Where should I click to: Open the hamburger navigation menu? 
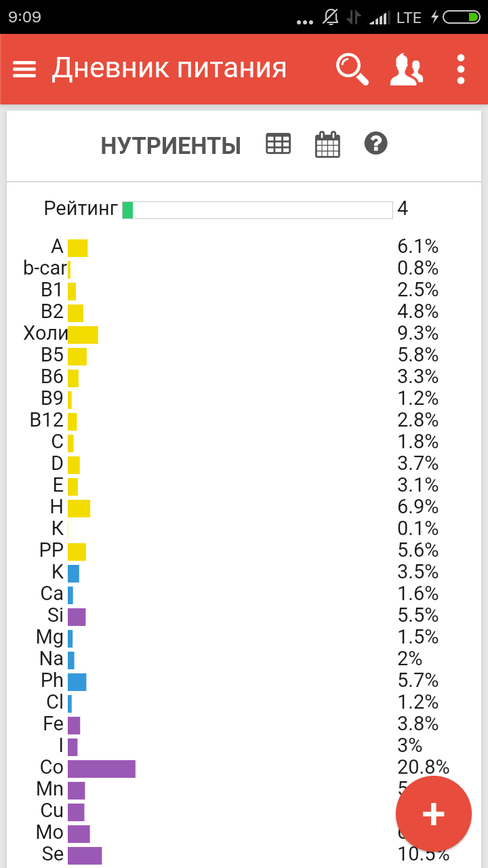tap(24, 69)
